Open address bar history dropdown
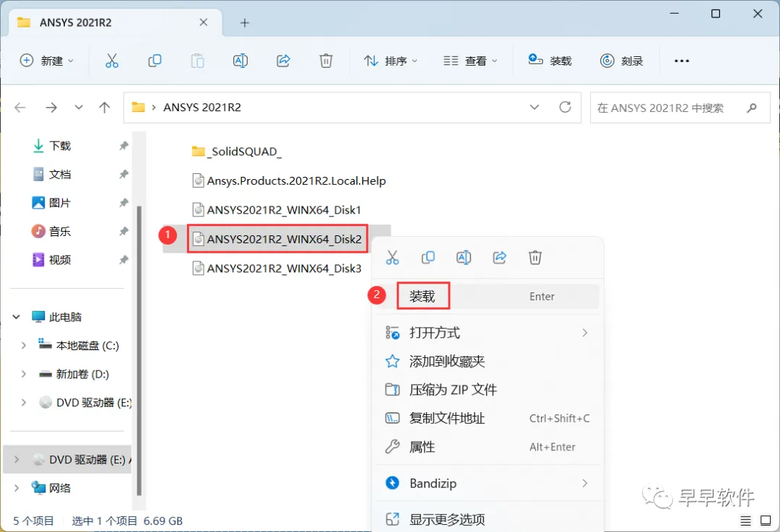The image size is (780, 532). (534, 107)
